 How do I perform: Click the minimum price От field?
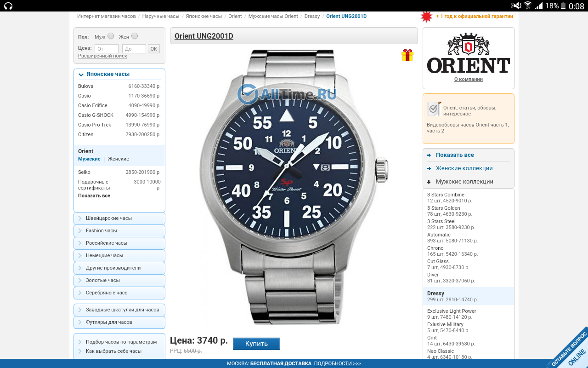(x=107, y=49)
